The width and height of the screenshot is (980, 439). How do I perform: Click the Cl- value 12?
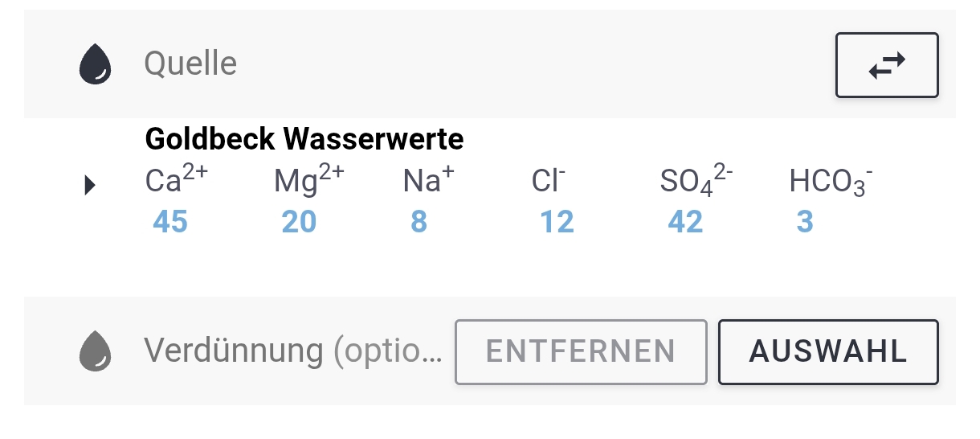point(557,222)
